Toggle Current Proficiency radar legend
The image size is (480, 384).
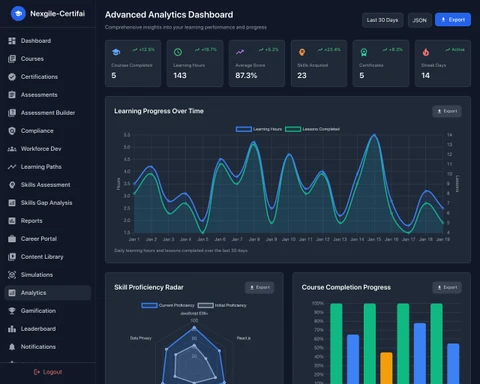coord(168,305)
